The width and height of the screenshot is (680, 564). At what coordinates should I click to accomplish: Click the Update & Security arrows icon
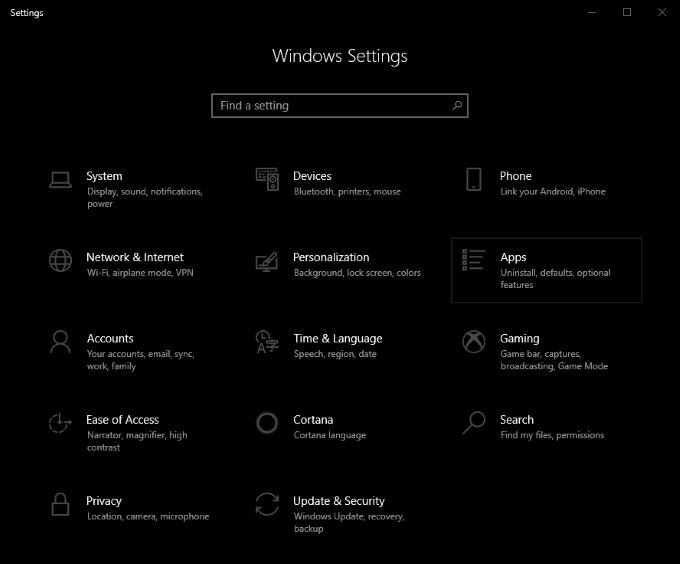tap(267, 504)
